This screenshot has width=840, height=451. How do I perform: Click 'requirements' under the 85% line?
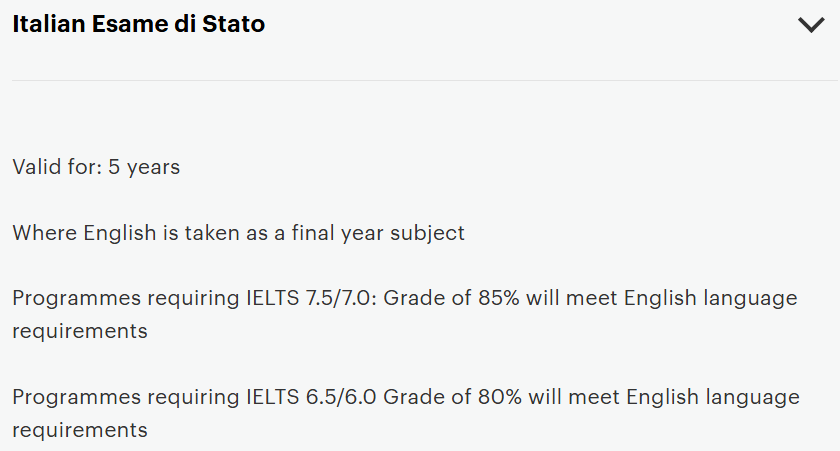pyautogui.click(x=80, y=331)
